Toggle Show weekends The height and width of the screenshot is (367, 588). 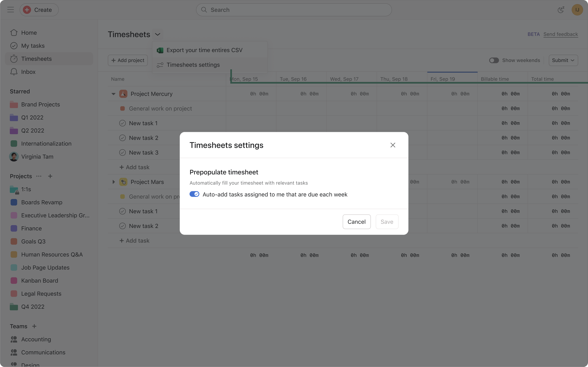pyautogui.click(x=494, y=60)
